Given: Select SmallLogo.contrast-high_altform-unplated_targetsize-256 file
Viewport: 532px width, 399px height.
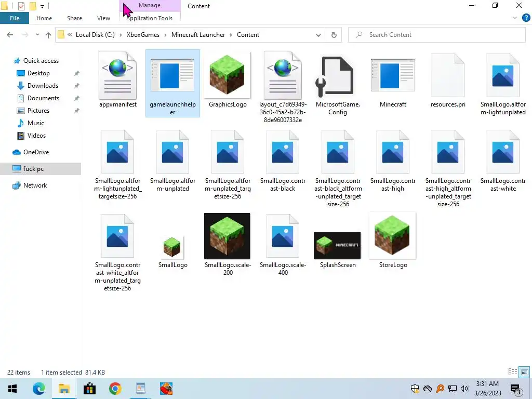Looking at the screenshot, I should point(448,169).
